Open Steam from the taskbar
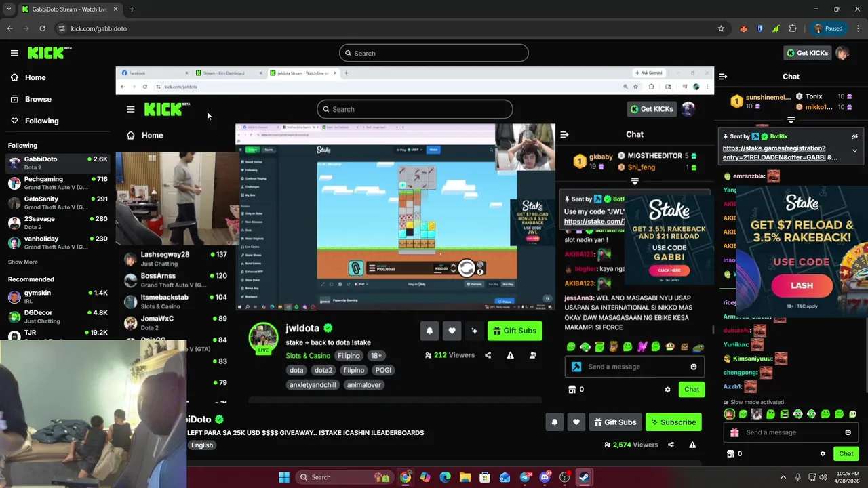868x488 pixels. (584, 477)
